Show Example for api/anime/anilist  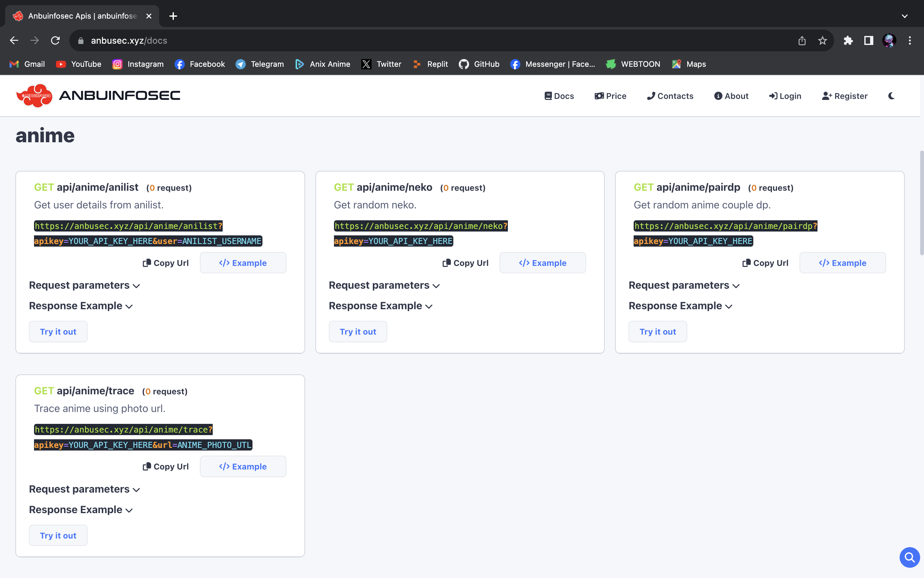pos(243,263)
